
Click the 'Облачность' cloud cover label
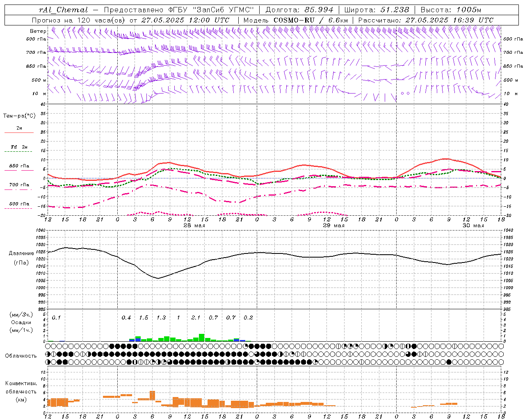point(21,356)
